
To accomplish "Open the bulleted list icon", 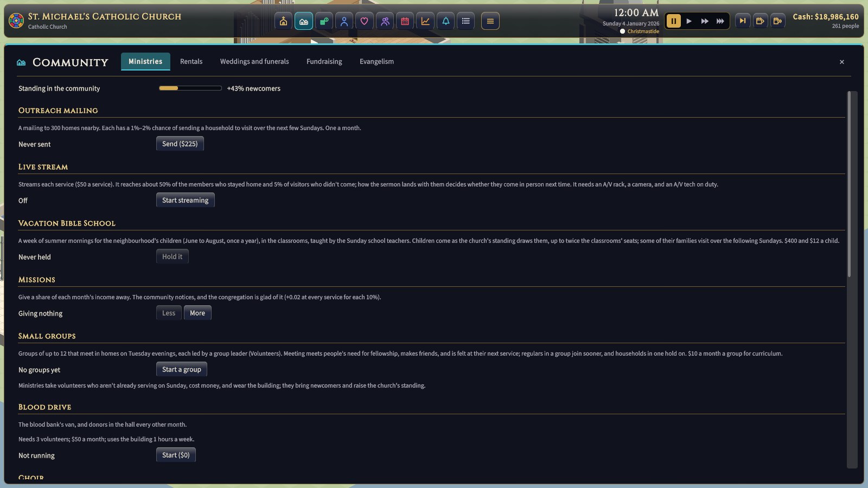I will tap(466, 21).
